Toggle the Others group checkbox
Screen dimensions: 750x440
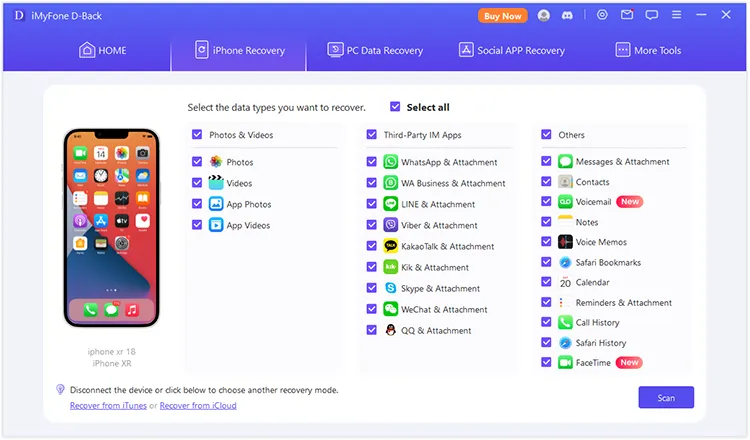coord(546,134)
